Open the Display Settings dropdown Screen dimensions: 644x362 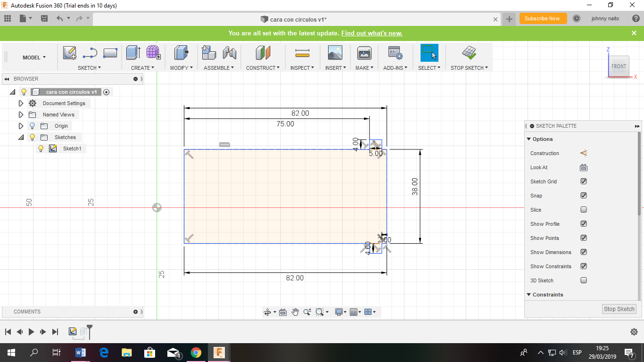pos(340,312)
